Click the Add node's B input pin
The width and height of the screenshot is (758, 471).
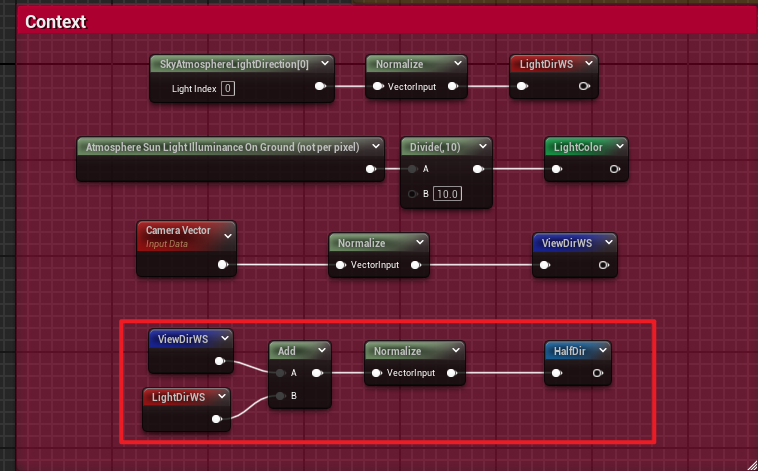click(x=281, y=396)
